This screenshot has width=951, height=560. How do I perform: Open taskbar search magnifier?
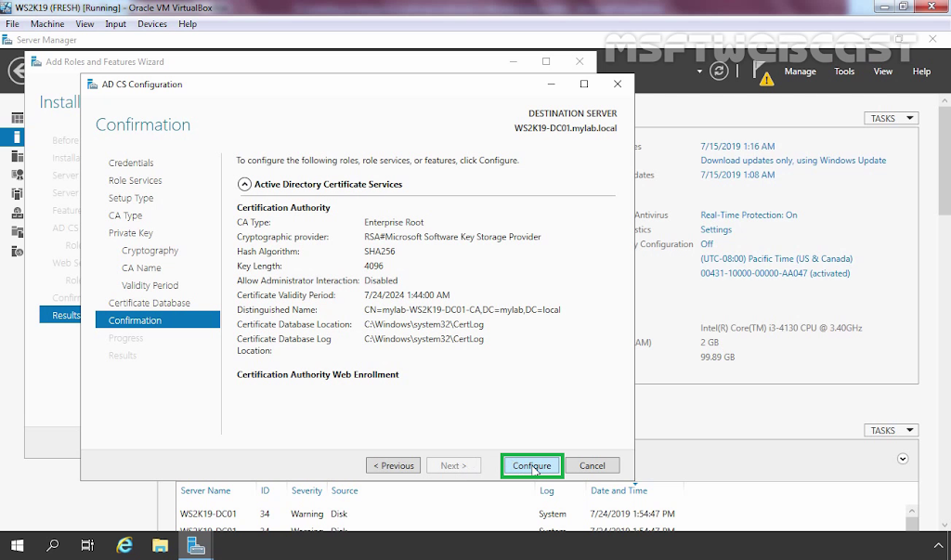tap(53, 545)
